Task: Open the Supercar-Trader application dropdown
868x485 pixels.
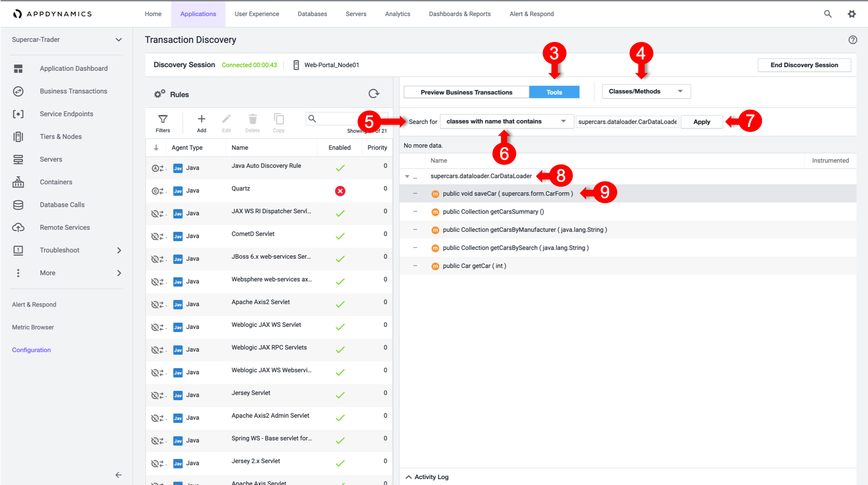Action: tap(67, 40)
